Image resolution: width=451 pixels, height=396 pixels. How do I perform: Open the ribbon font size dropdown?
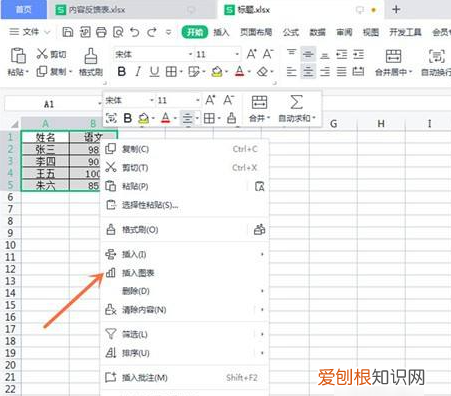237,54
